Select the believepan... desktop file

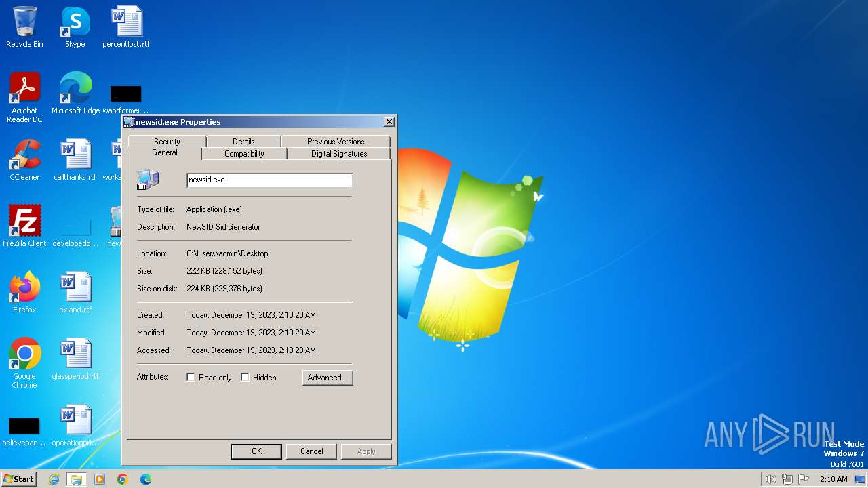(x=24, y=432)
